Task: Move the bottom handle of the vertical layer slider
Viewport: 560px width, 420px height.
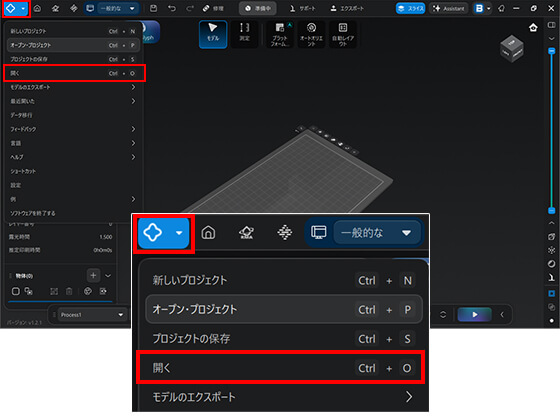Action: [x=551, y=210]
